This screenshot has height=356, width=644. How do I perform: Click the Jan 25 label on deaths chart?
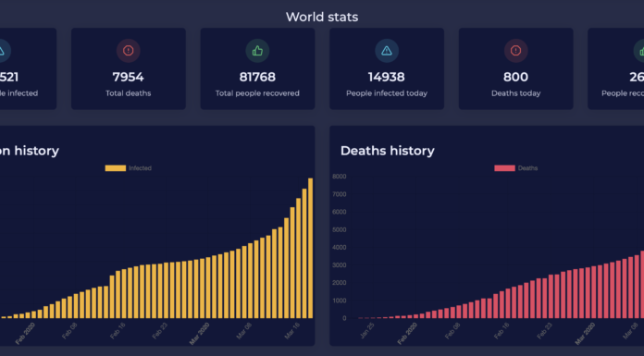tap(367, 331)
